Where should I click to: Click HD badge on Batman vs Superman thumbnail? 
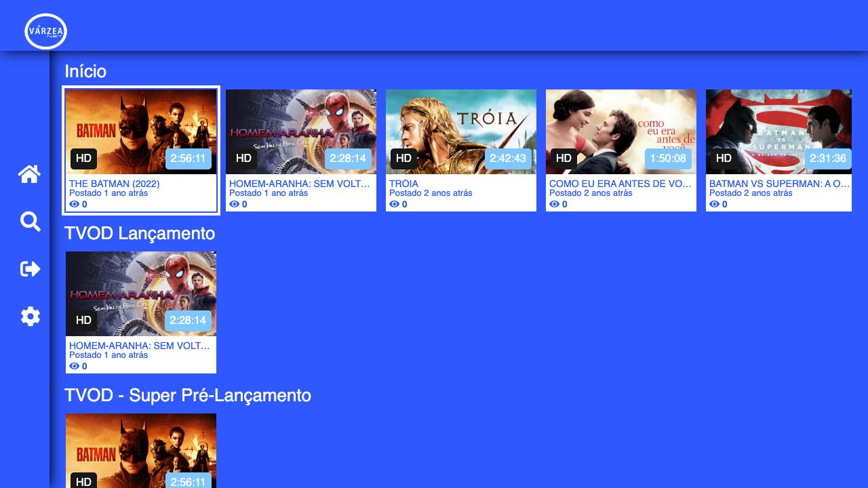coord(724,159)
